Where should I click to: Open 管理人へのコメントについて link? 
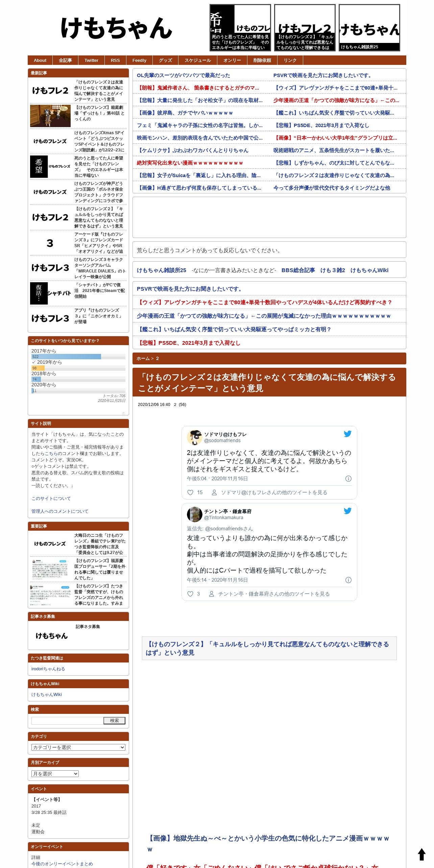tap(60, 511)
